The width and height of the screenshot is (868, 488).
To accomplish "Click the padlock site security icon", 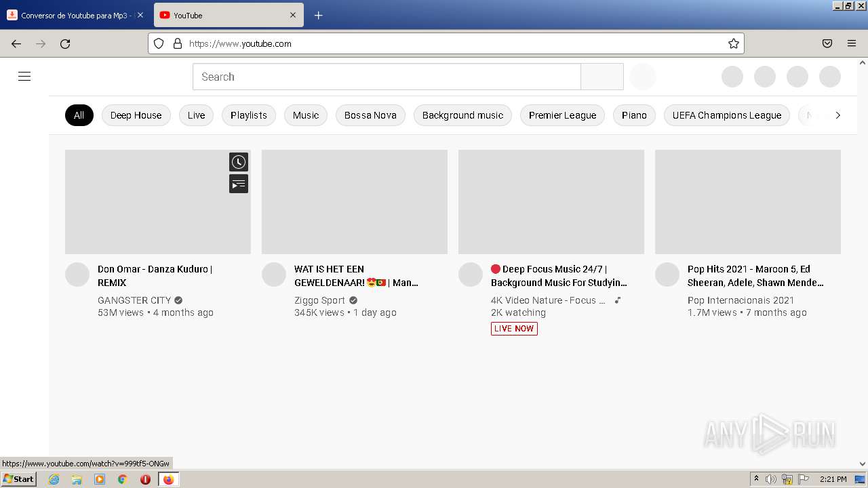I will pos(178,43).
